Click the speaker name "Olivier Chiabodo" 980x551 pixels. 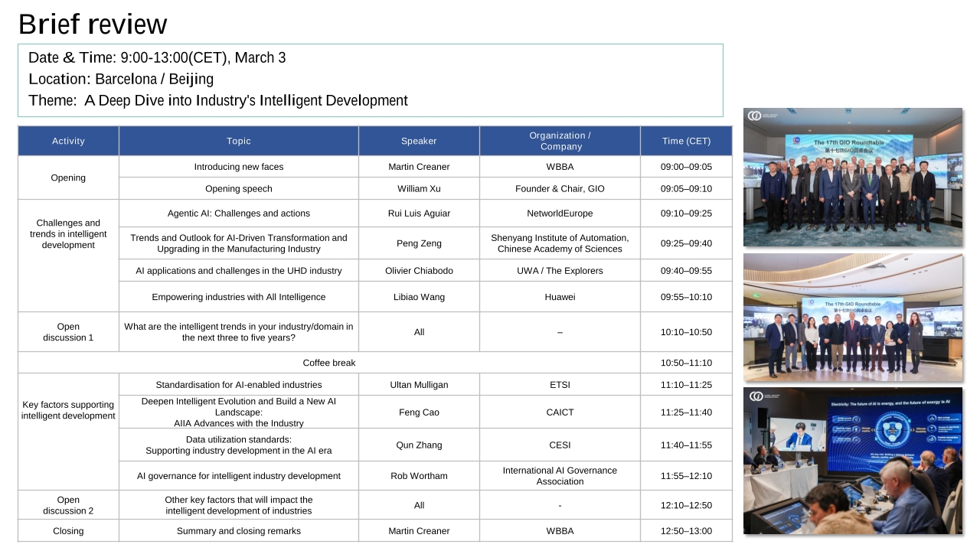click(419, 271)
